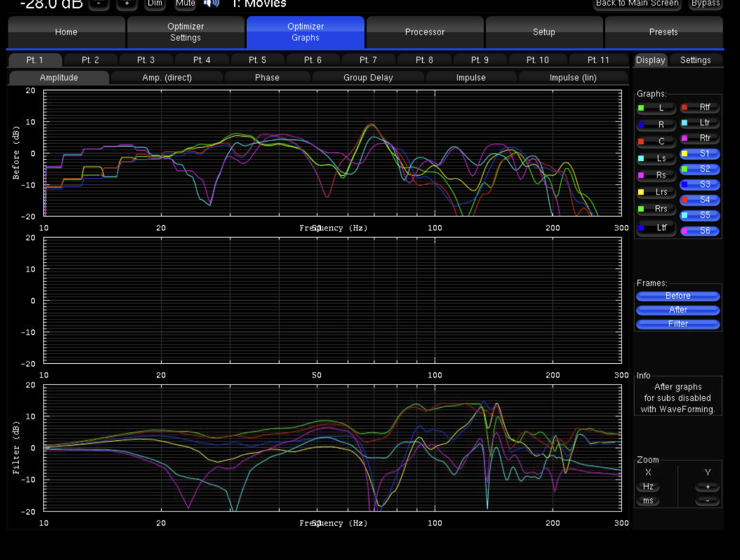
Task: Set X zoom to ms
Action: coord(648,501)
